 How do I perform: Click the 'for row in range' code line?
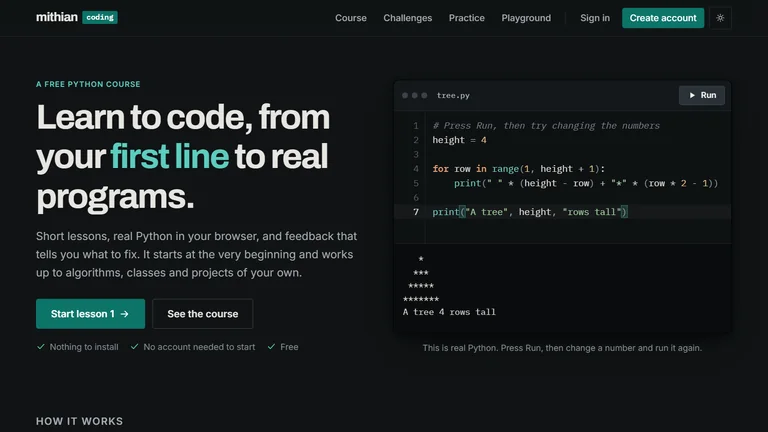point(519,169)
